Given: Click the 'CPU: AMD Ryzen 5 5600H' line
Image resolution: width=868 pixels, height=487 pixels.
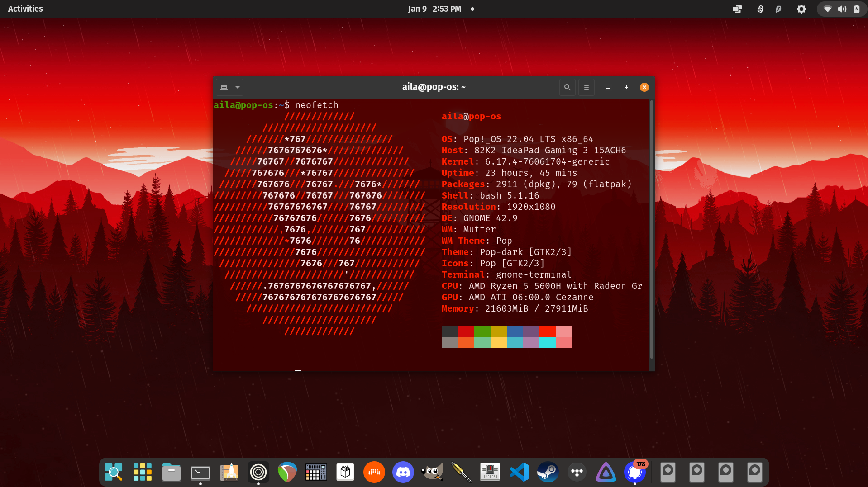Looking at the screenshot, I should point(542,286).
